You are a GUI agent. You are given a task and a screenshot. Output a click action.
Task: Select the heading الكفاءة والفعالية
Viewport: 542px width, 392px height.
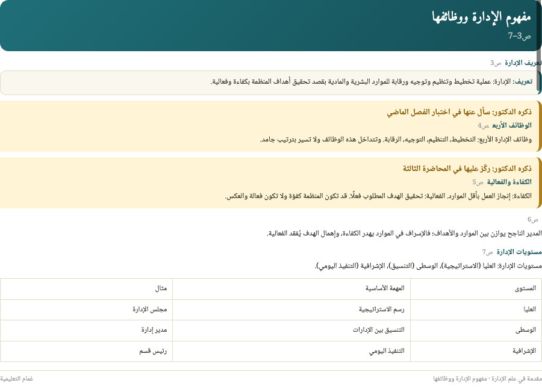point(509,182)
